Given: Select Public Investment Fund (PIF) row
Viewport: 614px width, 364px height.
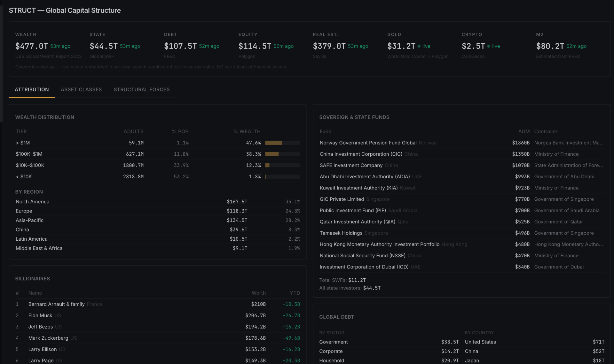Looking at the screenshot, I should point(462,210).
